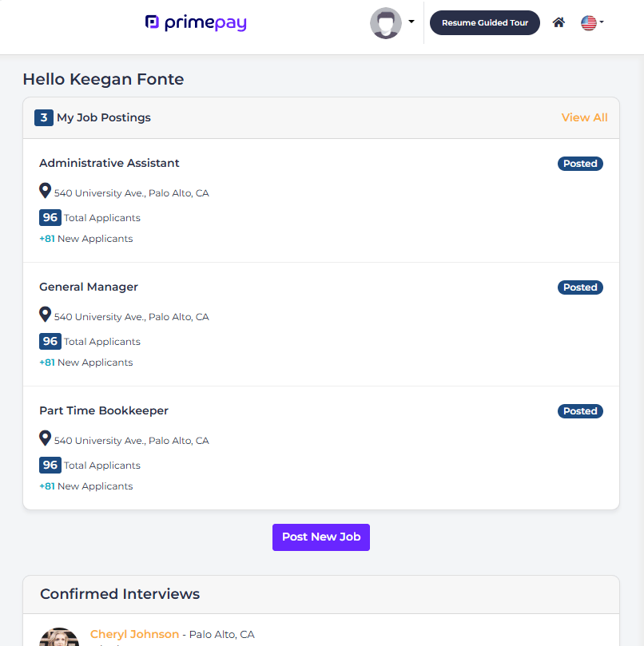Click +81 New Applicants under Administrative Assistant

tap(85, 238)
